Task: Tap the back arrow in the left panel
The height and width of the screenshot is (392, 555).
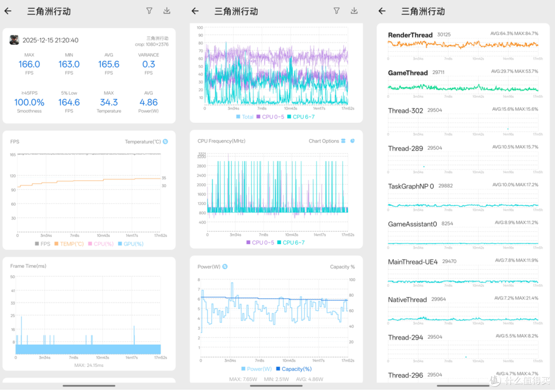Action: click(x=8, y=11)
